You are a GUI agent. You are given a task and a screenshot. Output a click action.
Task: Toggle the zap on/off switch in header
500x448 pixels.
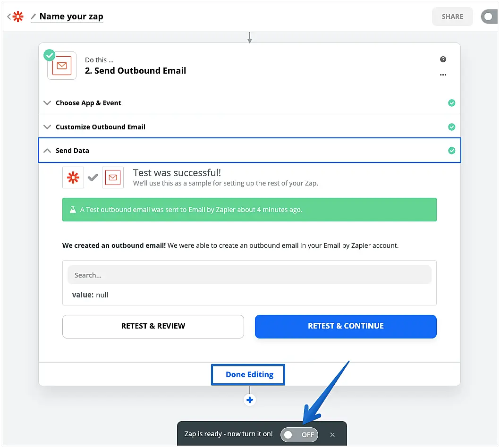click(490, 17)
